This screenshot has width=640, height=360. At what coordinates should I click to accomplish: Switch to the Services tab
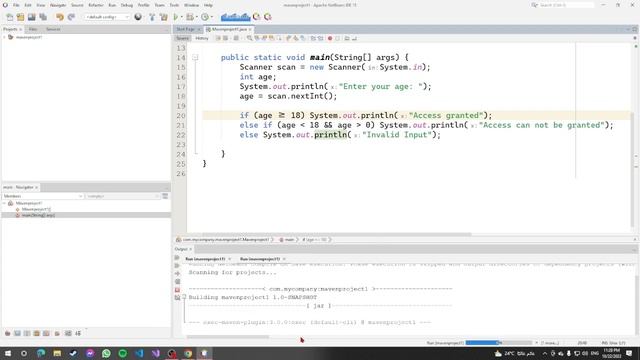(x=53, y=29)
